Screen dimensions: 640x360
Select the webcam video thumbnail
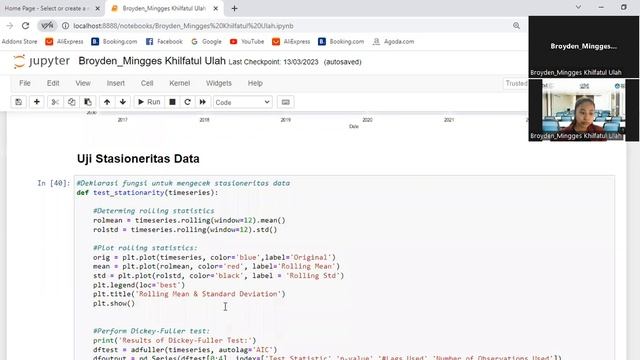584,110
